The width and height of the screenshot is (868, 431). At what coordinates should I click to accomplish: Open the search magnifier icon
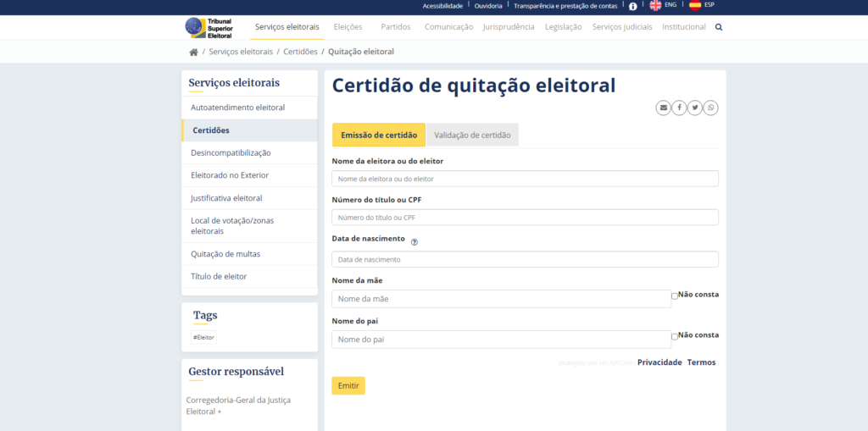point(719,27)
